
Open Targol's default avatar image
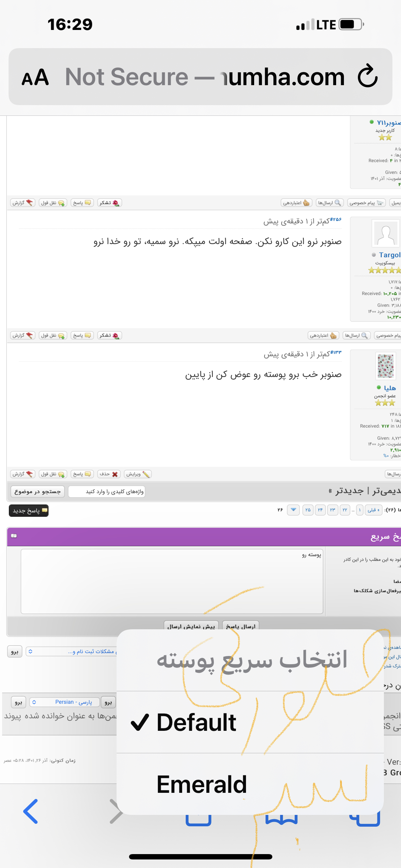coord(386,233)
